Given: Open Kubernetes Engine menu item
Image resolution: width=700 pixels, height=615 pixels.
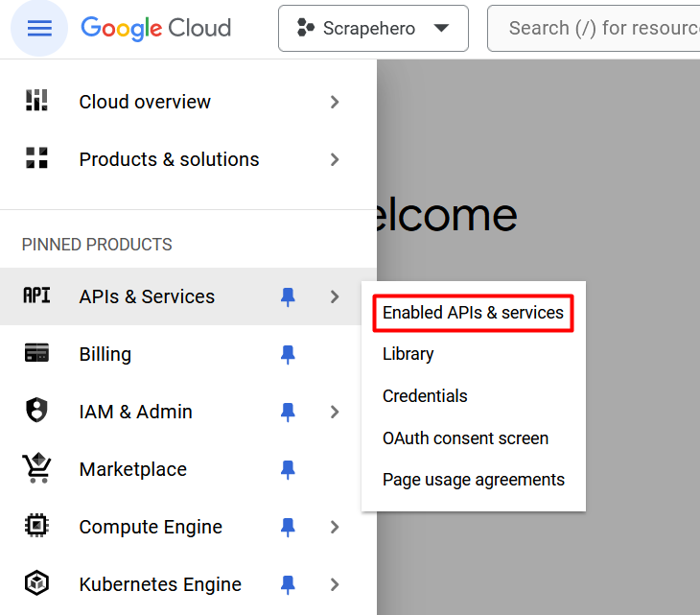Looking at the screenshot, I should [x=188, y=584].
